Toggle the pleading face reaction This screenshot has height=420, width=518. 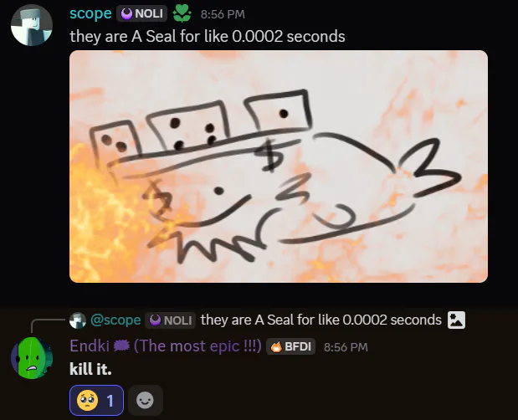click(96, 400)
